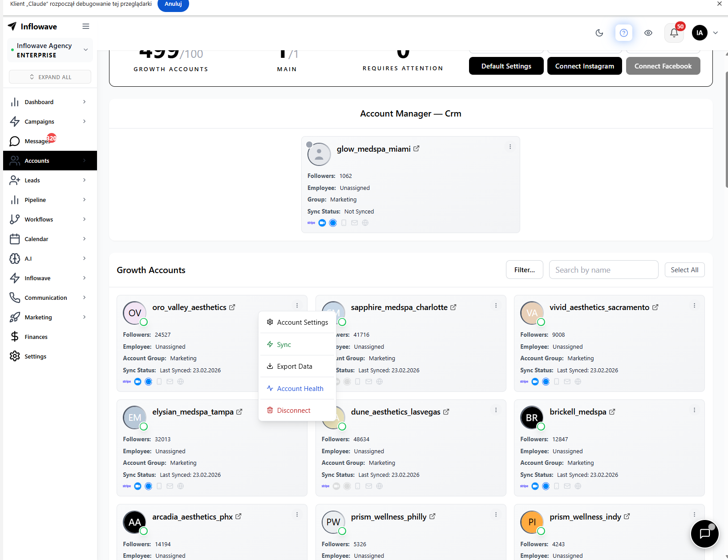
Task: Expand the user profile menu chevron
Action: click(716, 33)
